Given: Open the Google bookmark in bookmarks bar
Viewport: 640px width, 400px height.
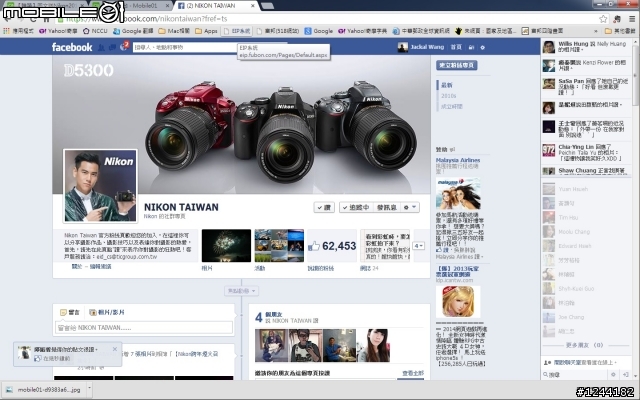Looking at the screenshot, I should 318,31.
